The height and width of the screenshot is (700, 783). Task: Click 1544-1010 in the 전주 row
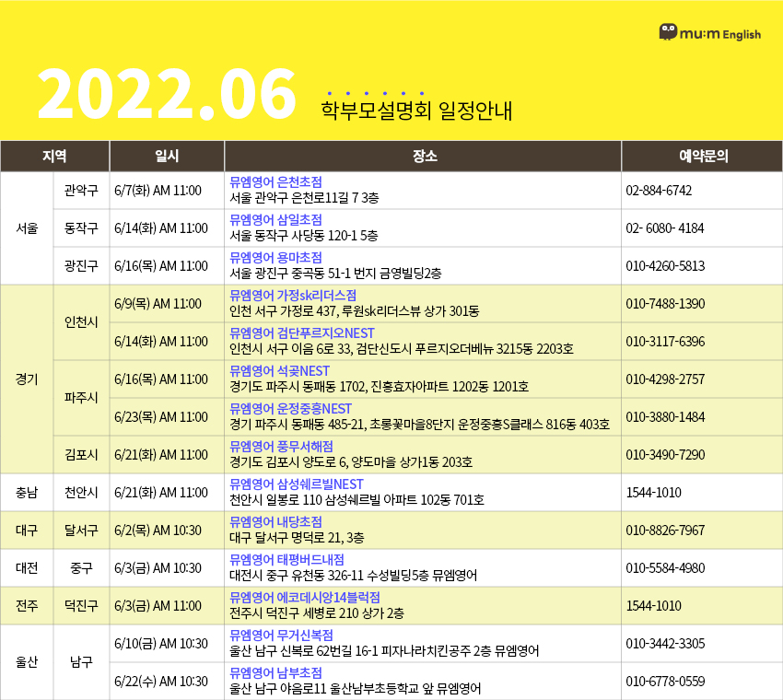pos(654,606)
